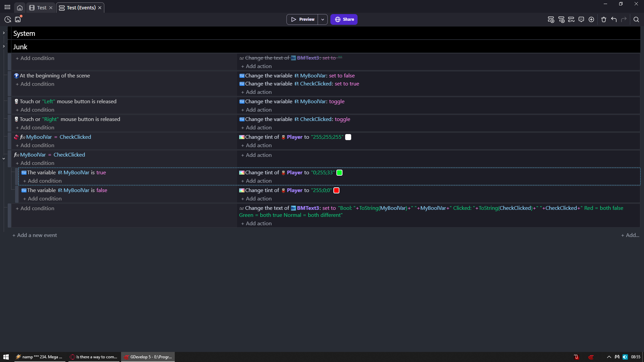Switch to the GDevelop 5 taskbar item
This screenshot has height=362, width=644.
click(148, 357)
